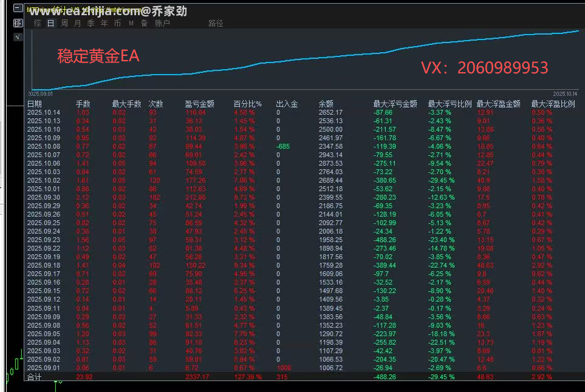Click the -488.26 cell on 2025.09.23
The width and height of the screenshot is (585, 392).
tap(385, 240)
